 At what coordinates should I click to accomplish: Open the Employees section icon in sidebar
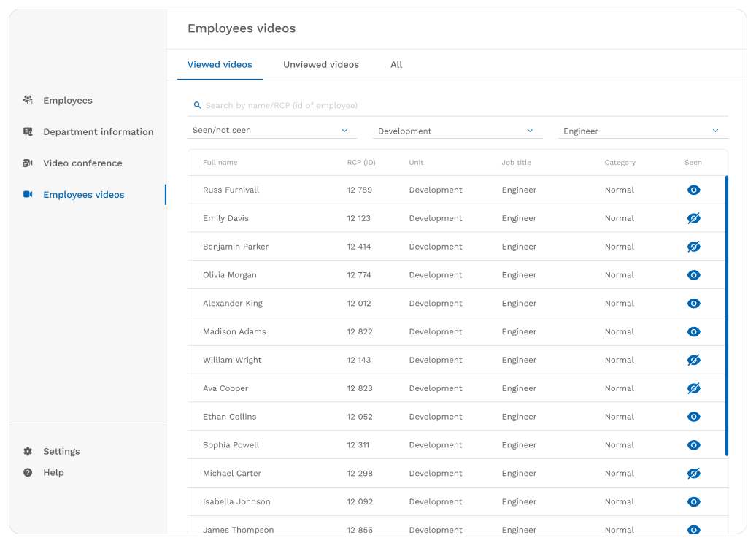point(28,100)
